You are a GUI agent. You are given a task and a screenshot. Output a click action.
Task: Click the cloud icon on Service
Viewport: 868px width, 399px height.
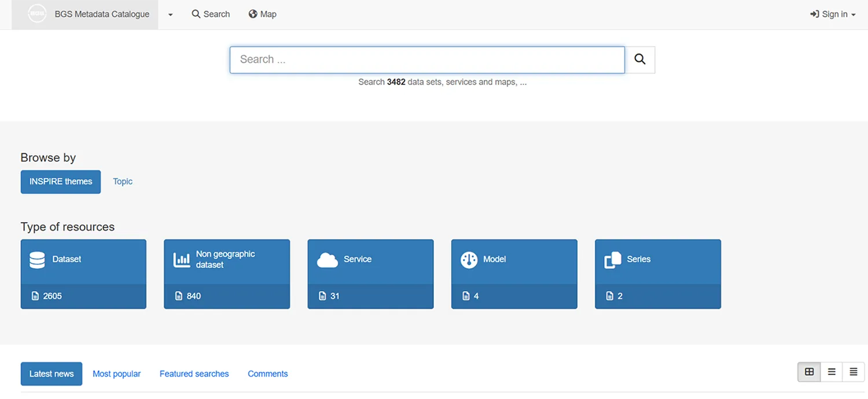click(328, 261)
